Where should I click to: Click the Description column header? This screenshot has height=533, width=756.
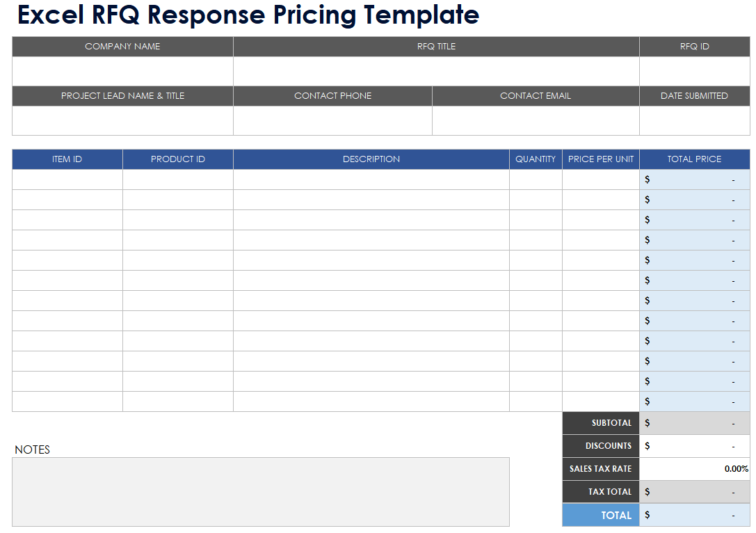pyautogui.click(x=371, y=159)
